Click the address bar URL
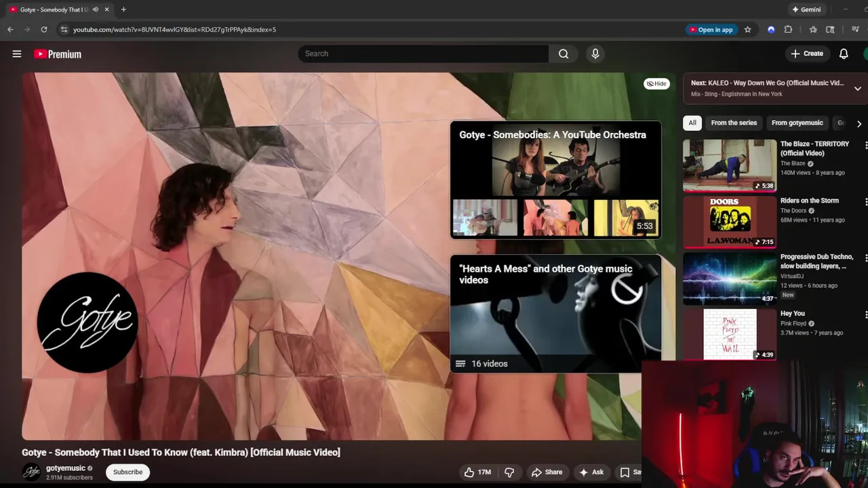Image resolution: width=868 pixels, height=488 pixels. pyautogui.click(x=174, y=29)
